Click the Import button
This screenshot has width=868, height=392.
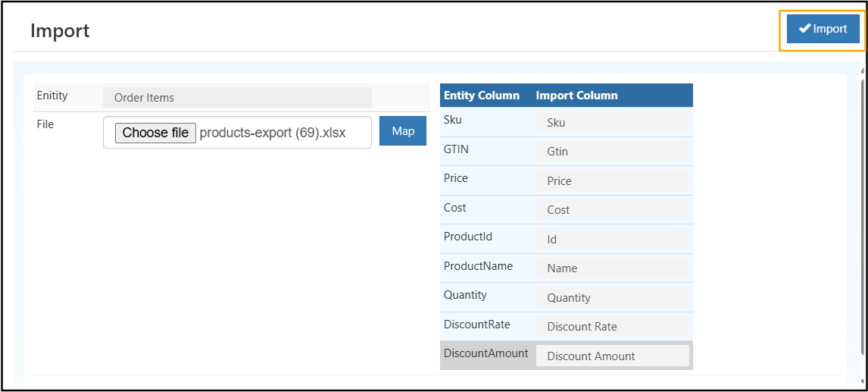(823, 30)
